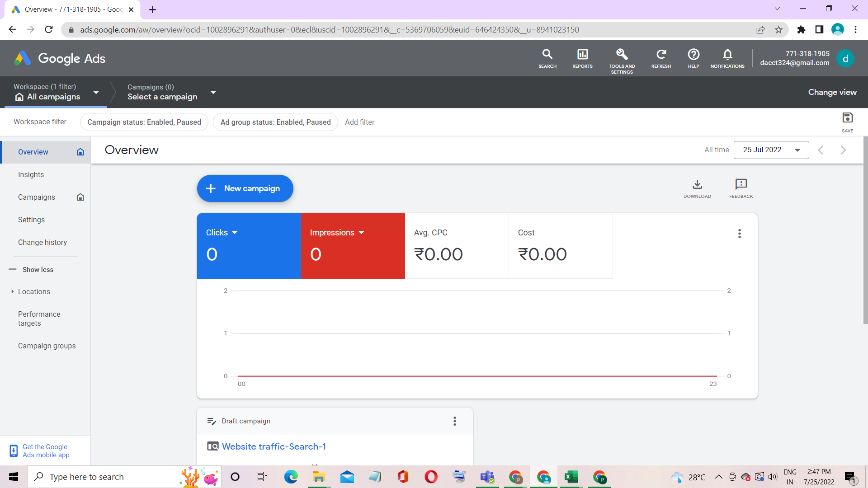This screenshot has height=488, width=868.
Task: Collapse sidebar with Show less
Action: [38, 269]
